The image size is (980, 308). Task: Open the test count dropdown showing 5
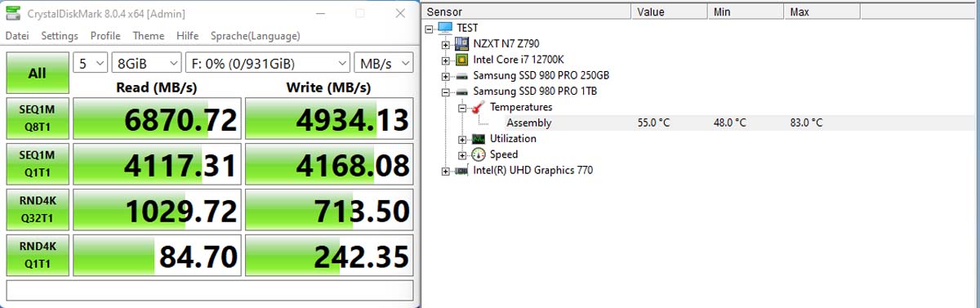(91, 64)
